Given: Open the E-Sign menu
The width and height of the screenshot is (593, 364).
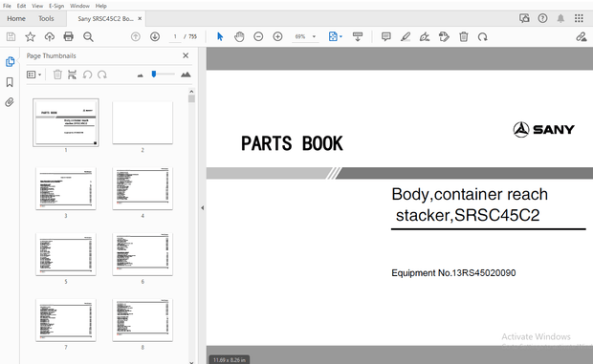Looking at the screenshot, I should [56, 6].
